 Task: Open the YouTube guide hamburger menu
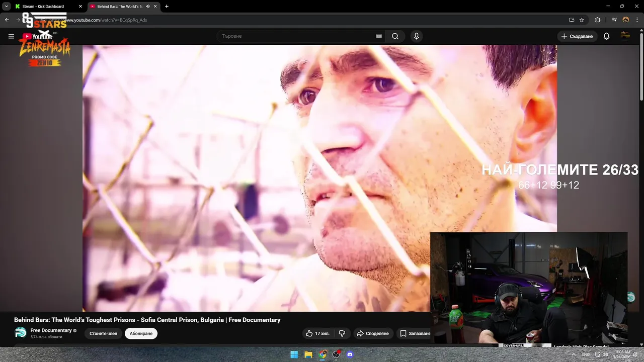(11, 36)
